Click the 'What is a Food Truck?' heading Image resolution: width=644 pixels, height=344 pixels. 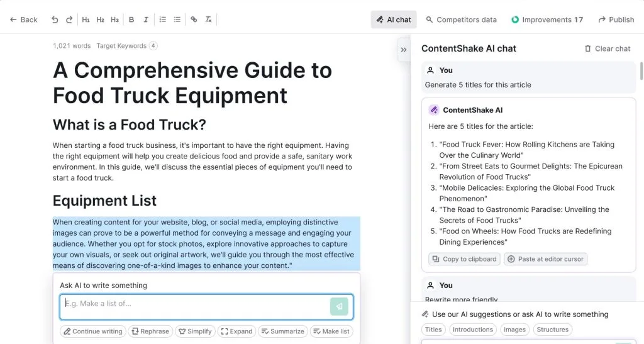(x=130, y=125)
